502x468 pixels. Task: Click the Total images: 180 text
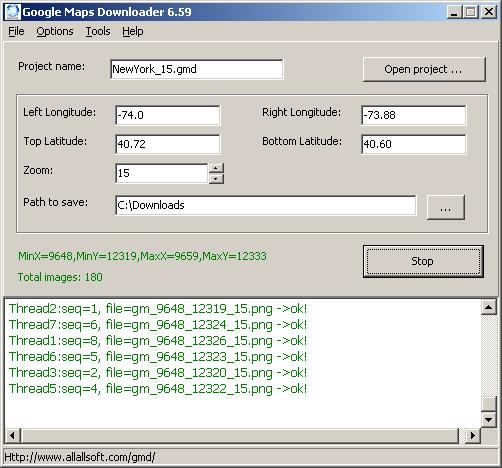pyautogui.click(x=60, y=277)
